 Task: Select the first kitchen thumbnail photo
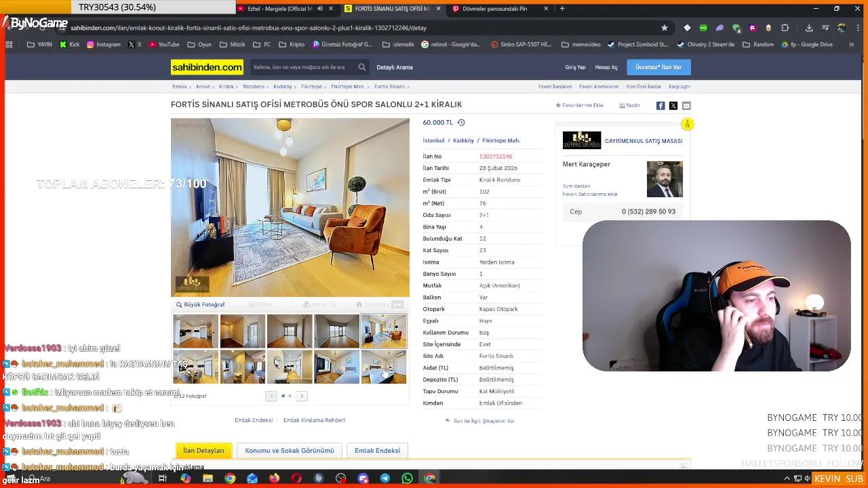point(195,331)
